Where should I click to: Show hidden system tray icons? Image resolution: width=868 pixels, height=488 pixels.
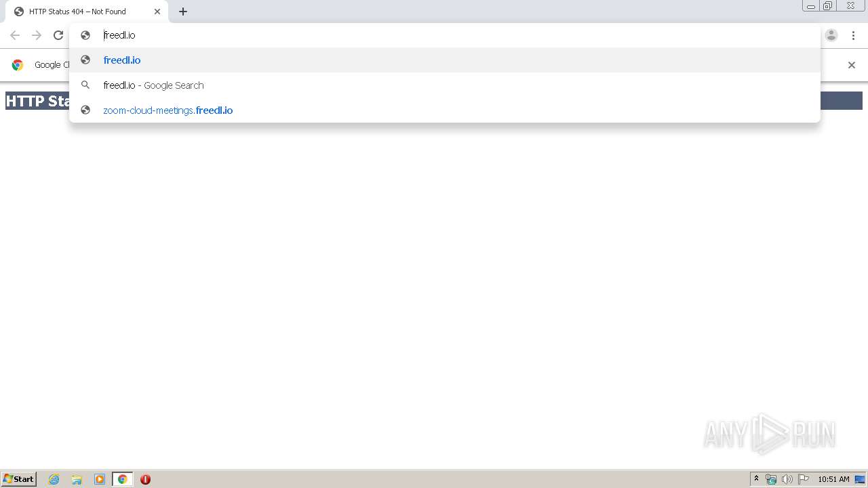[756, 479]
